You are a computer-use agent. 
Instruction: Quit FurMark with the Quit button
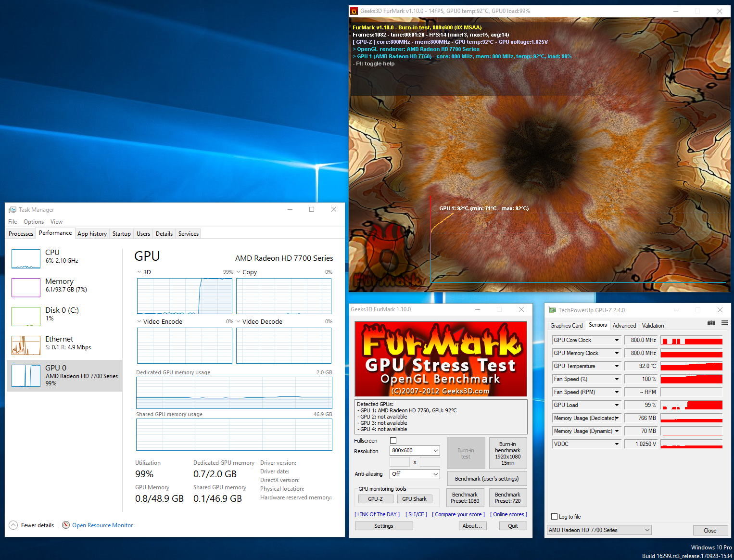coord(513,526)
